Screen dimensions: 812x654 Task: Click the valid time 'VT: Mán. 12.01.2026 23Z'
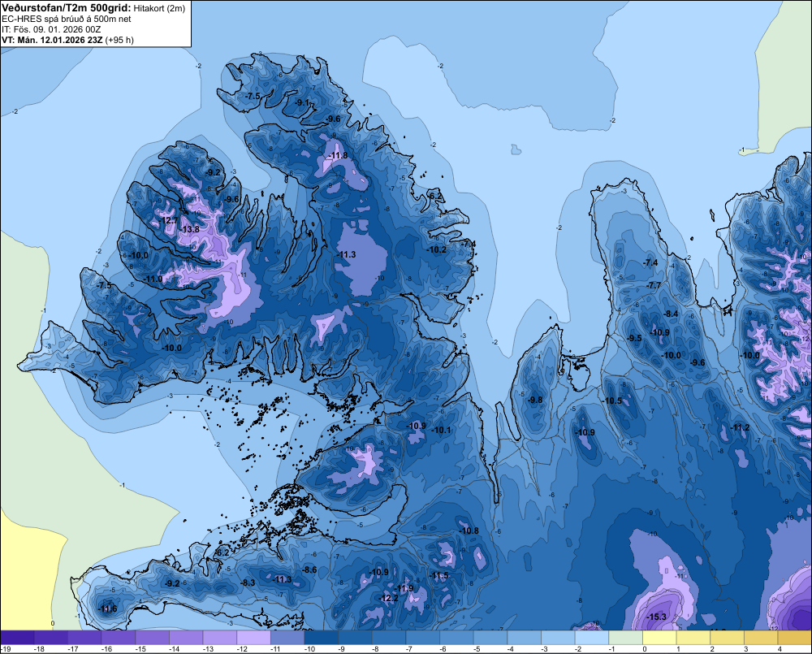[x=52, y=40]
